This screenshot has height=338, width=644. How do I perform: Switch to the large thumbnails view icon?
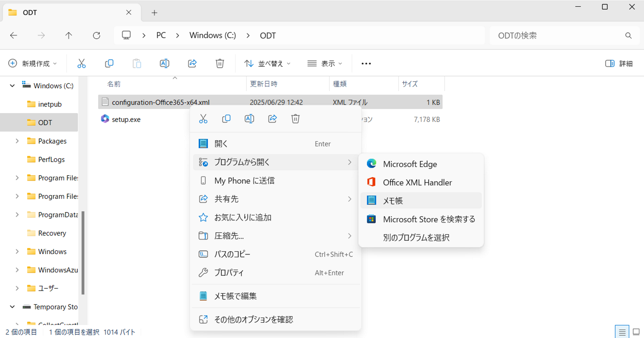coord(636,332)
